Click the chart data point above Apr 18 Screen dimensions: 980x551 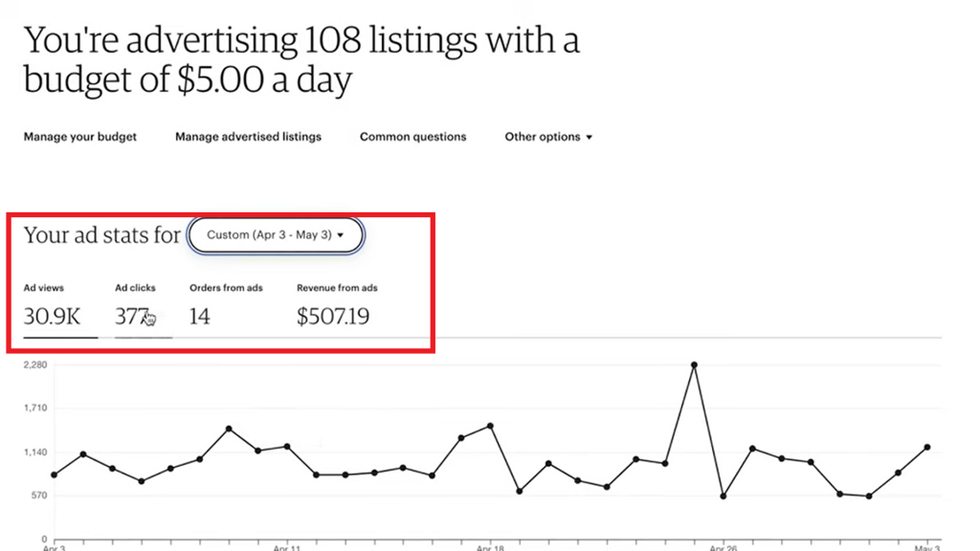coord(490,426)
